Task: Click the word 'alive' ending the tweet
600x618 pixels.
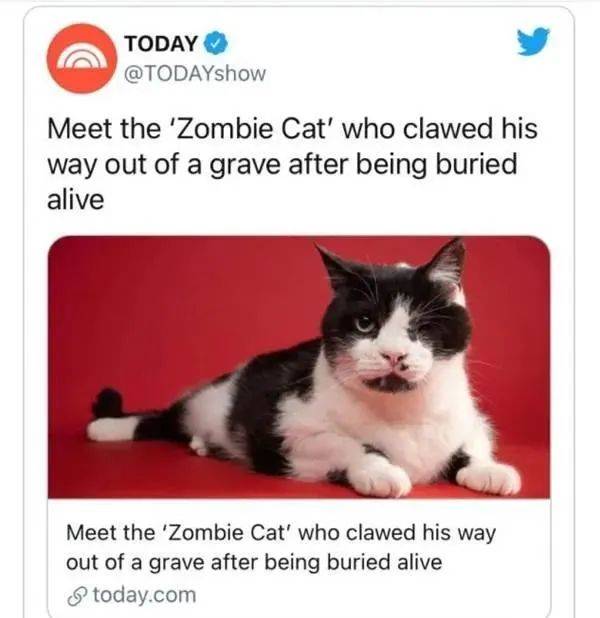Action: [76, 200]
